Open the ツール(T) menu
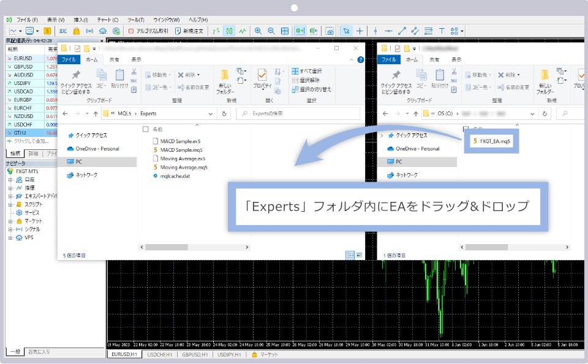 pyautogui.click(x=136, y=20)
